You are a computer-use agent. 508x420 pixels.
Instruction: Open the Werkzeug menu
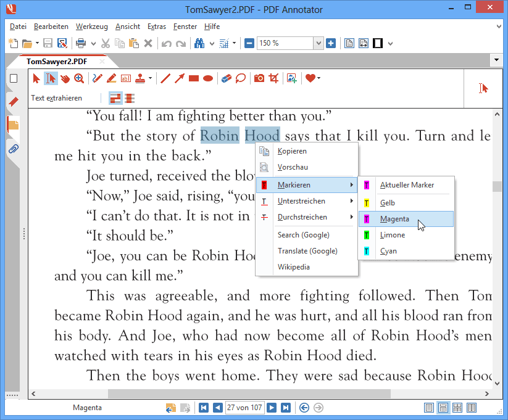91,27
